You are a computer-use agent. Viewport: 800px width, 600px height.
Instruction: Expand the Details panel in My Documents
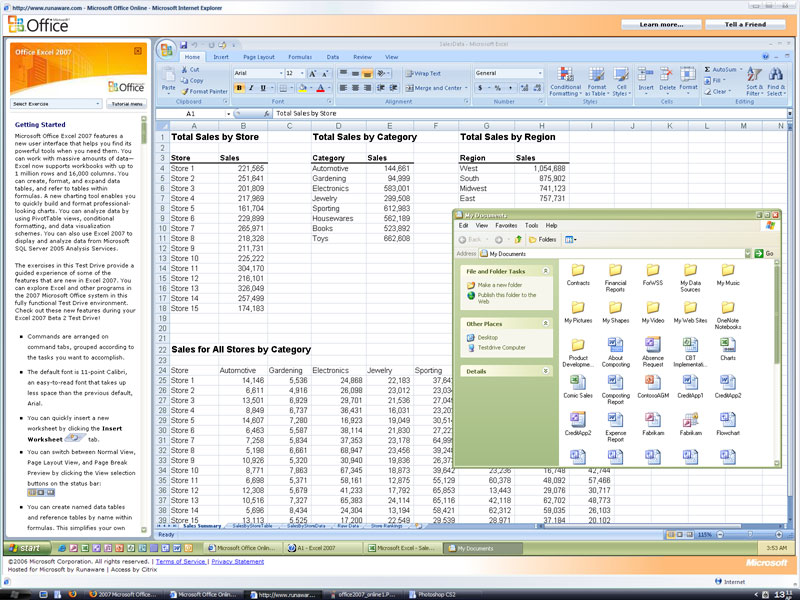(x=545, y=371)
